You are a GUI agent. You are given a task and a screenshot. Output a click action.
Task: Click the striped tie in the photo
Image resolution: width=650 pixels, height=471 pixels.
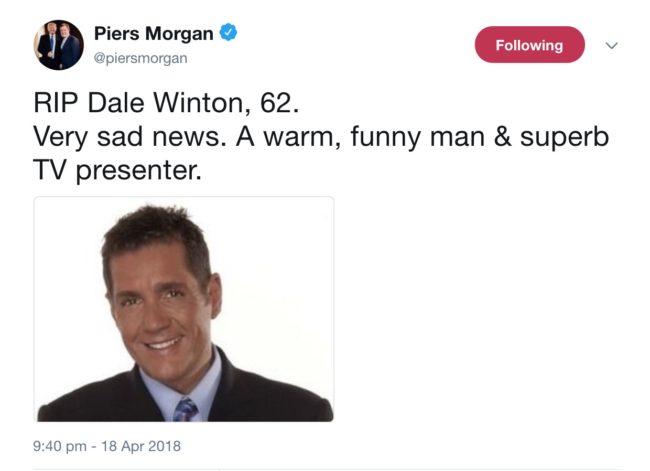pyautogui.click(x=185, y=410)
